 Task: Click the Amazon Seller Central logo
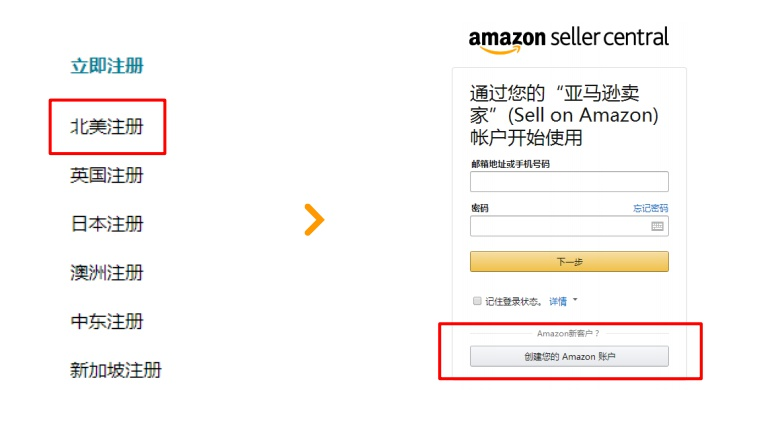(x=568, y=40)
